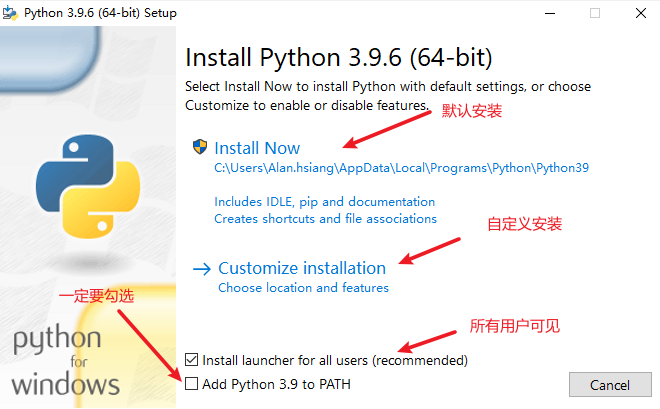Click the greyed-out maximize button
The height and width of the screenshot is (409, 660).
coord(595,13)
